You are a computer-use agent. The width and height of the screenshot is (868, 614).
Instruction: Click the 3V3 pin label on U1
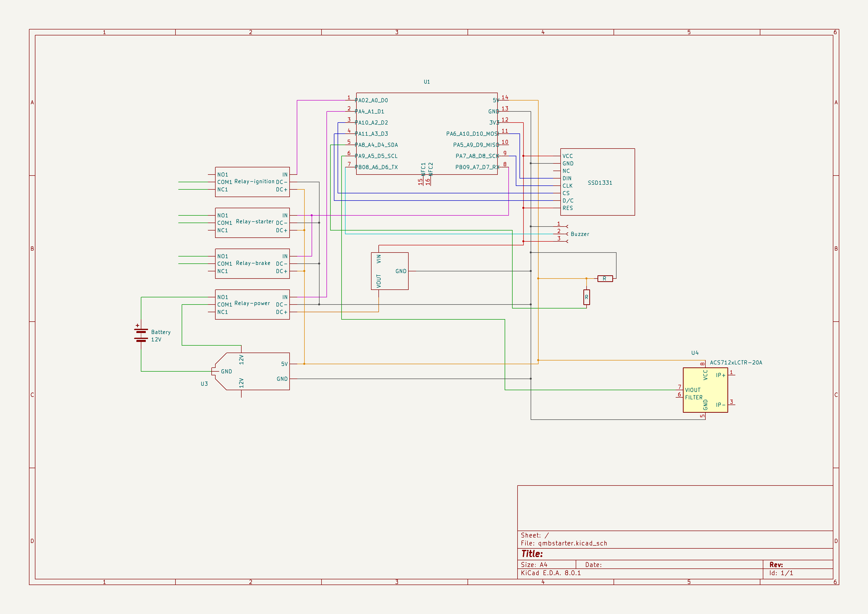494,123
